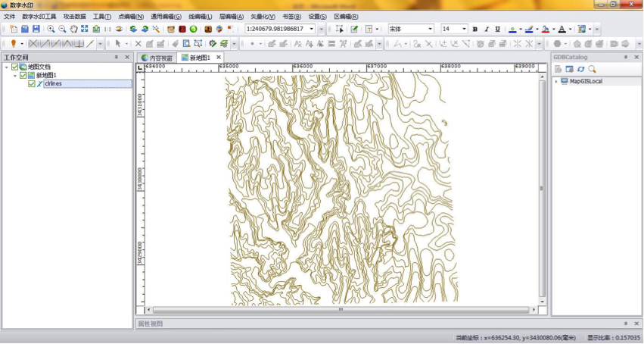Click the search magnifier in GDBCatalog panel
The image size is (644, 344).
(592, 69)
